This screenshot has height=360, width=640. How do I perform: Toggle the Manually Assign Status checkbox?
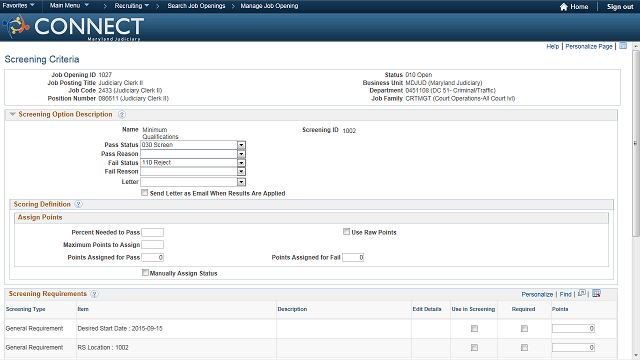145,272
